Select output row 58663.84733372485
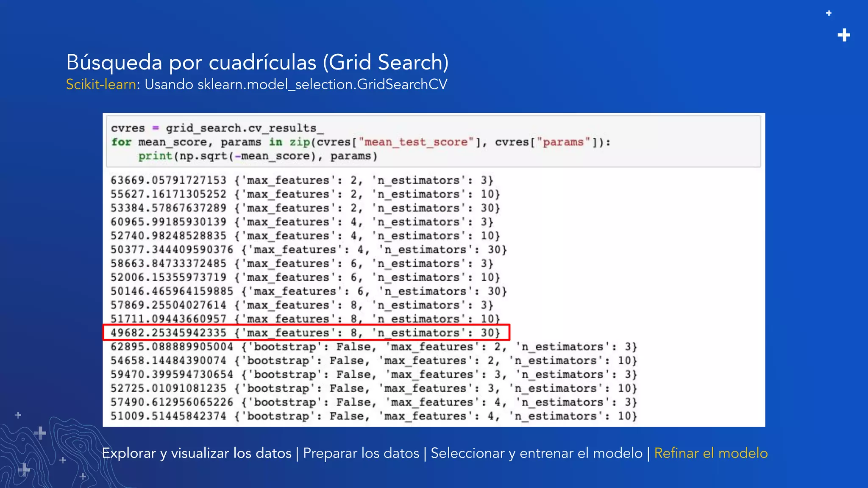 [302, 263]
